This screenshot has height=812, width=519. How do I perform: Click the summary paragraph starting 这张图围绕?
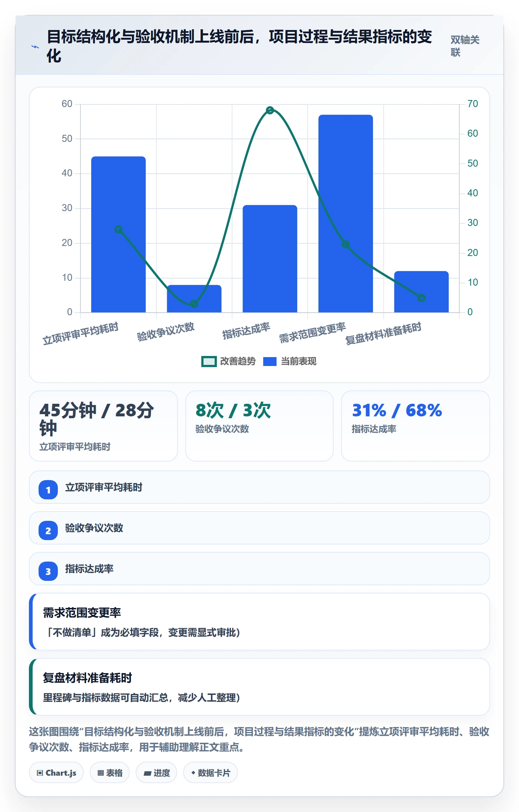pos(259,739)
